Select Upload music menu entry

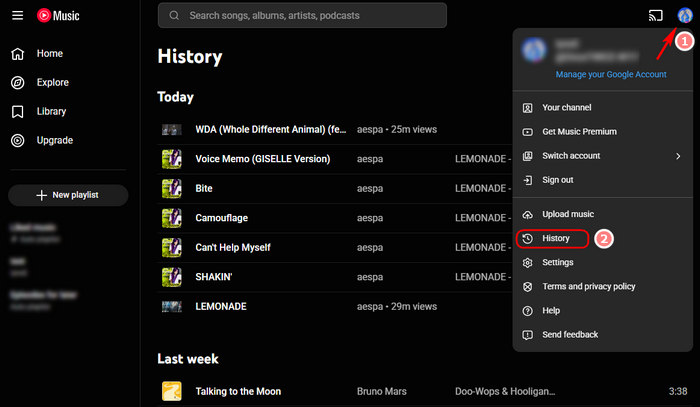click(x=603, y=214)
